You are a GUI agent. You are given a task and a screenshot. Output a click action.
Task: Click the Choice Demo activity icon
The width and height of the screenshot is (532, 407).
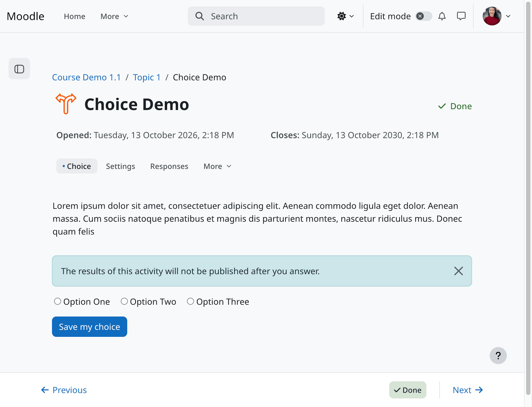(x=66, y=104)
